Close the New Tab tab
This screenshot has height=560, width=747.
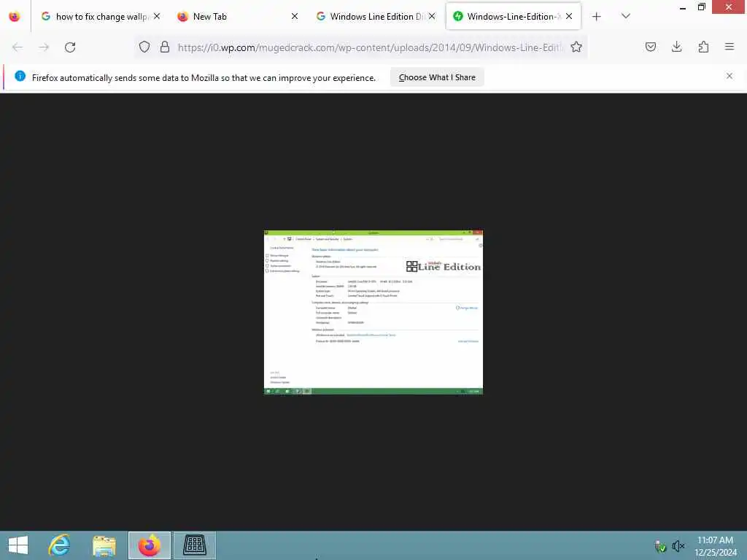point(295,16)
